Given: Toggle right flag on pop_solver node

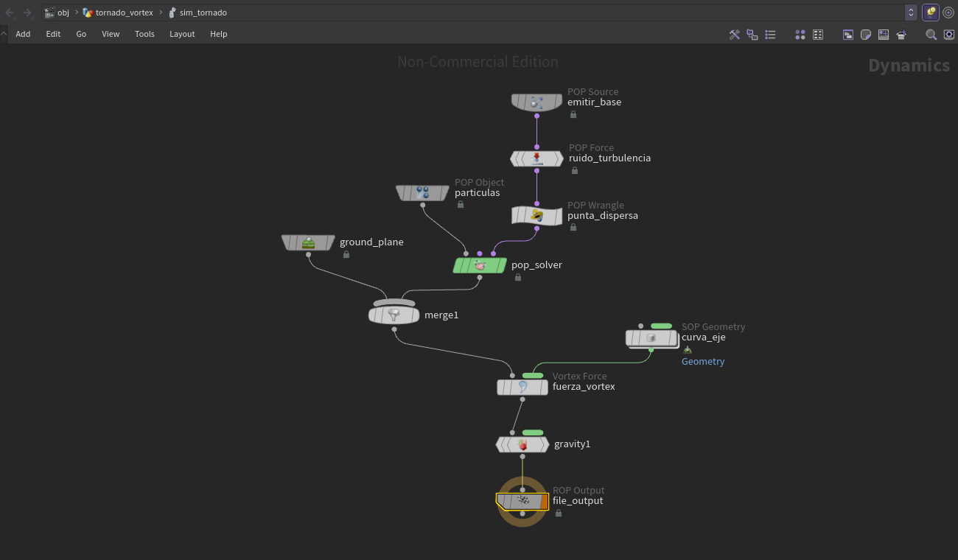Looking at the screenshot, I should 501,265.
